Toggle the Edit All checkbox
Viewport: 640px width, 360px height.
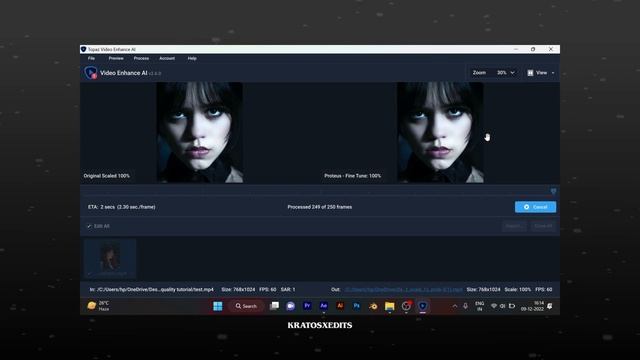coord(89,226)
